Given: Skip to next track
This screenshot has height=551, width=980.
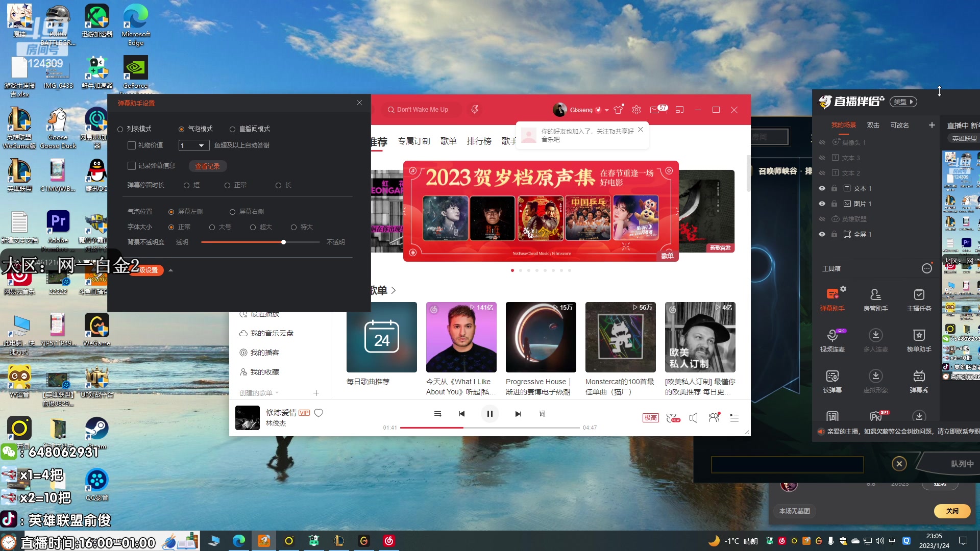Looking at the screenshot, I should tap(518, 414).
